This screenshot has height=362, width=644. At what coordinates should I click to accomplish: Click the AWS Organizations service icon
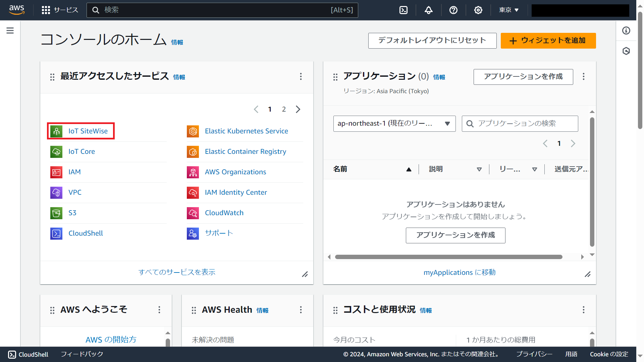tap(193, 172)
